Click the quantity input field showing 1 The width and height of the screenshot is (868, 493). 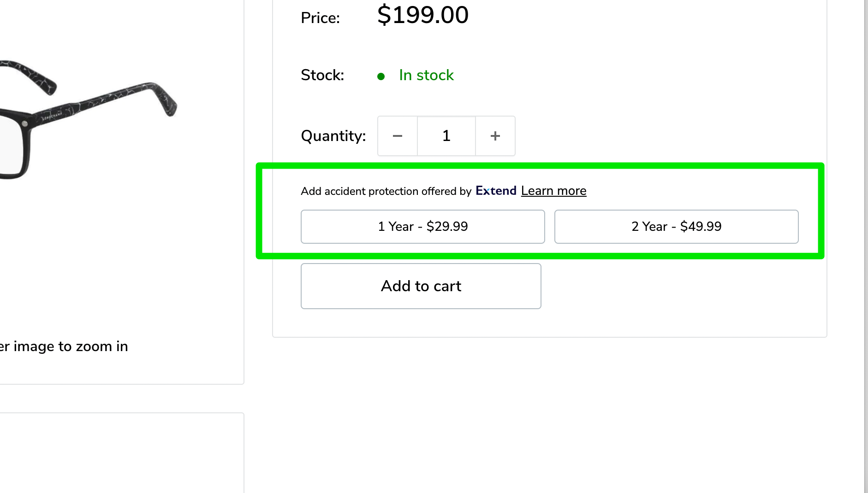point(446,136)
